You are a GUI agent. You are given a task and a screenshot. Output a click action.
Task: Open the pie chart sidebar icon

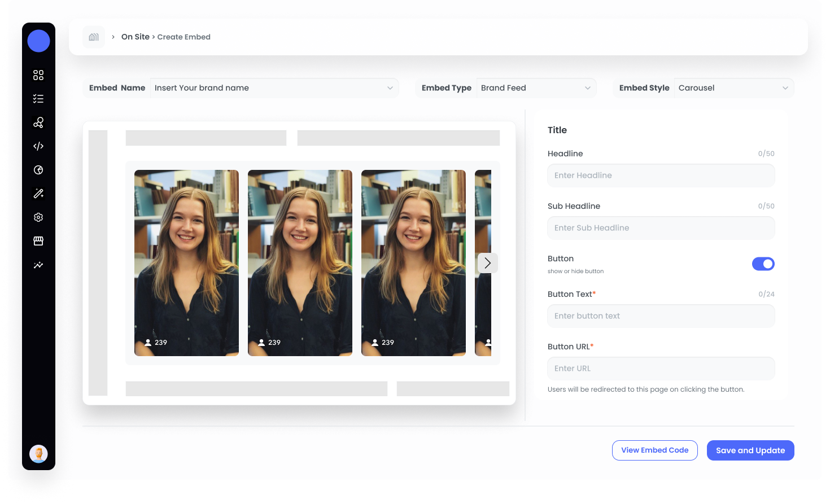[x=38, y=170]
